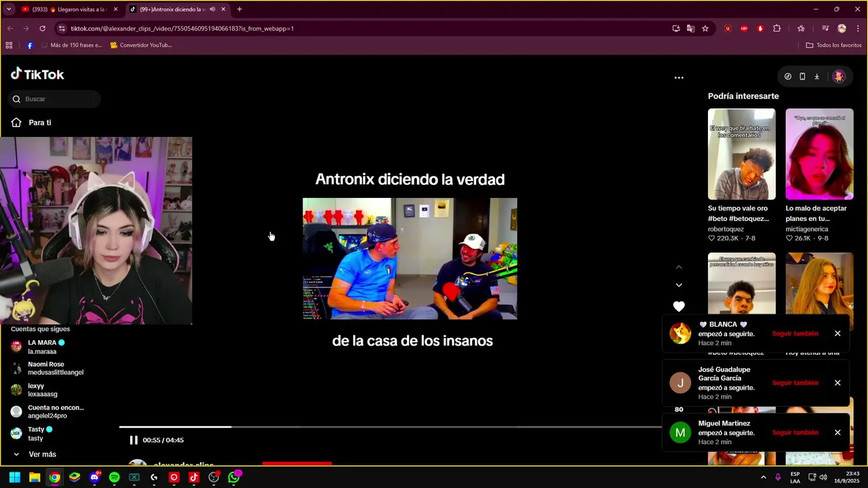View site information icon in address bar

(62, 28)
